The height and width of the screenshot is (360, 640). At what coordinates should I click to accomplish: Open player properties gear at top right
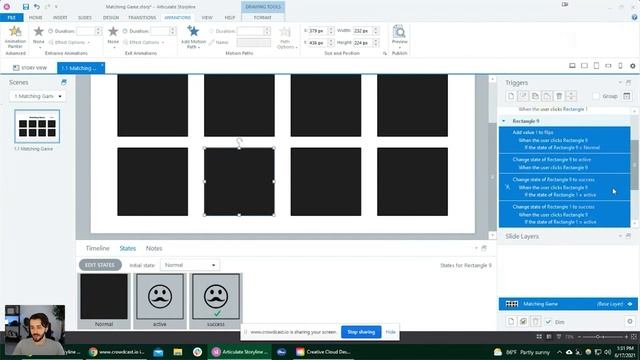tap(633, 66)
